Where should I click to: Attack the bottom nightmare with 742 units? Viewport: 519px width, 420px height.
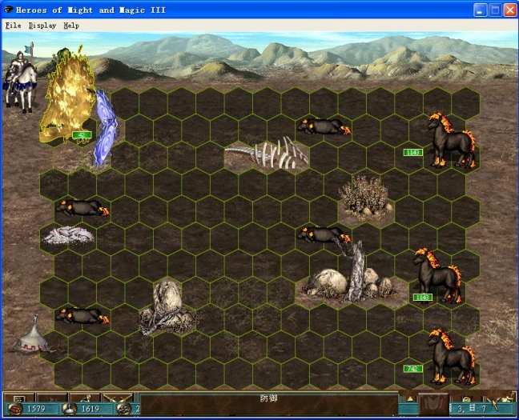click(452, 357)
